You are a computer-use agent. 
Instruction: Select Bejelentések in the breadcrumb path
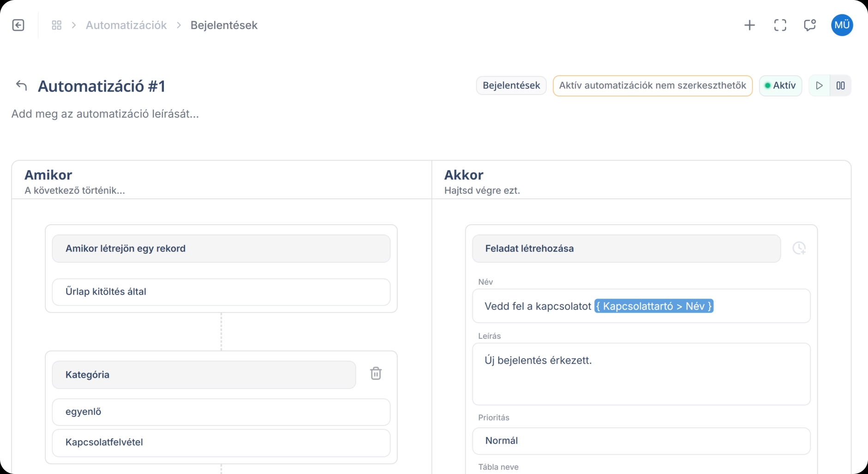pyautogui.click(x=224, y=25)
